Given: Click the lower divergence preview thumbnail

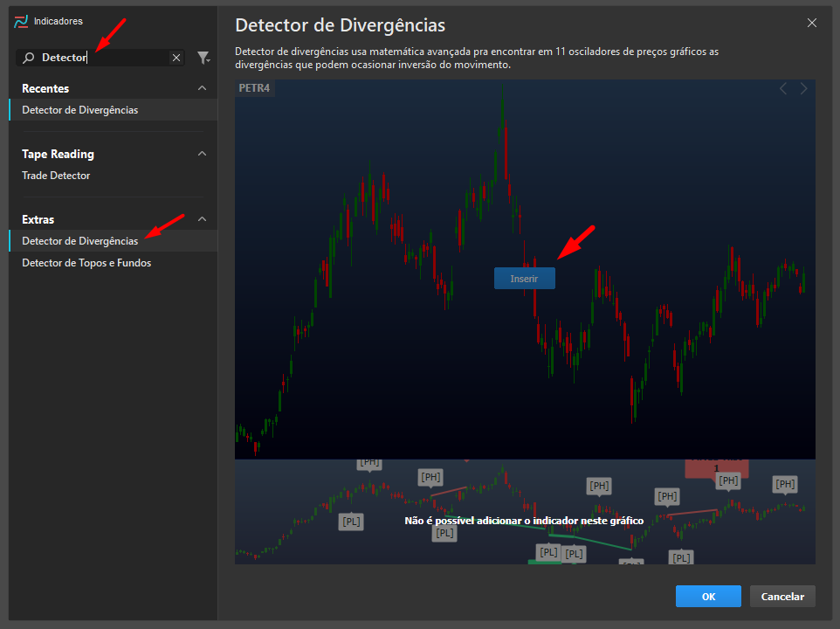Looking at the screenshot, I should (x=525, y=512).
